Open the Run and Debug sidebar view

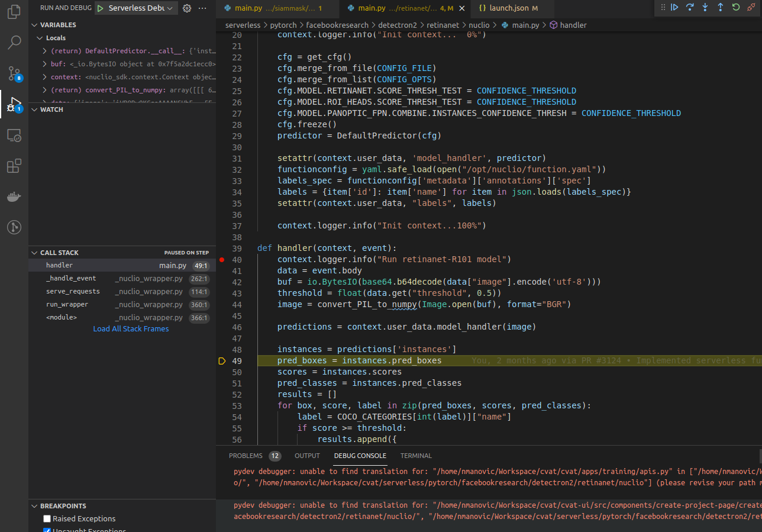pos(14,104)
